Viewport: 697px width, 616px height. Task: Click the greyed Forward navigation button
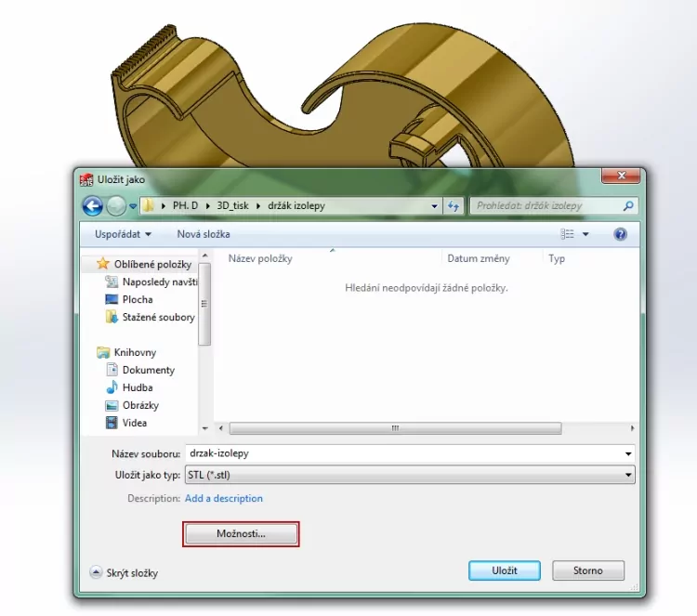(116, 206)
